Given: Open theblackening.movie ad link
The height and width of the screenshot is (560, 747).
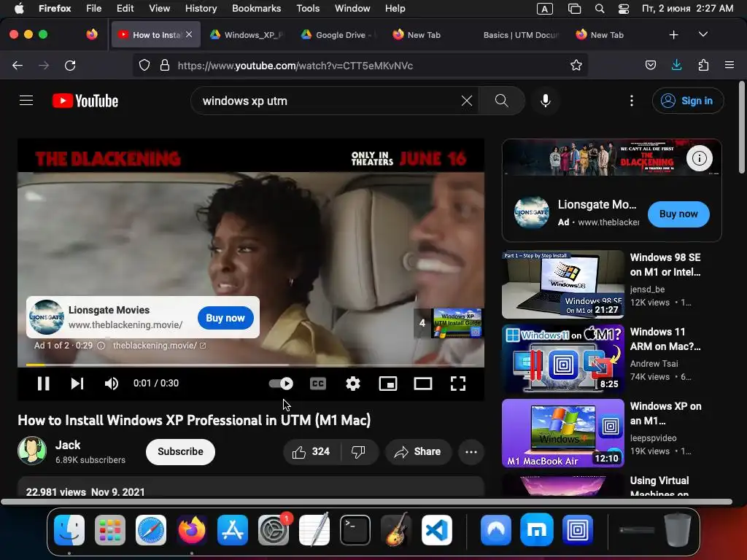Looking at the screenshot, I should pyautogui.click(x=159, y=345).
